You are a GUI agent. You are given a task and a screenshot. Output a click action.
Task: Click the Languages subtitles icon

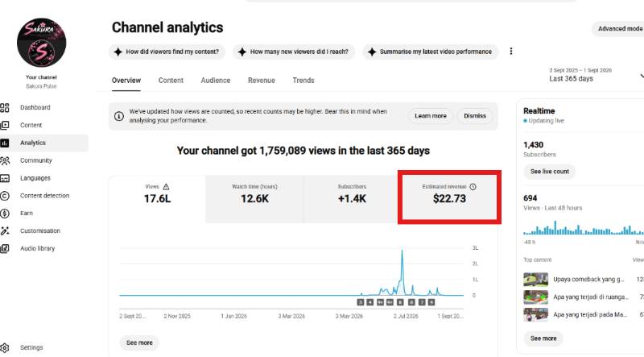pos(5,179)
